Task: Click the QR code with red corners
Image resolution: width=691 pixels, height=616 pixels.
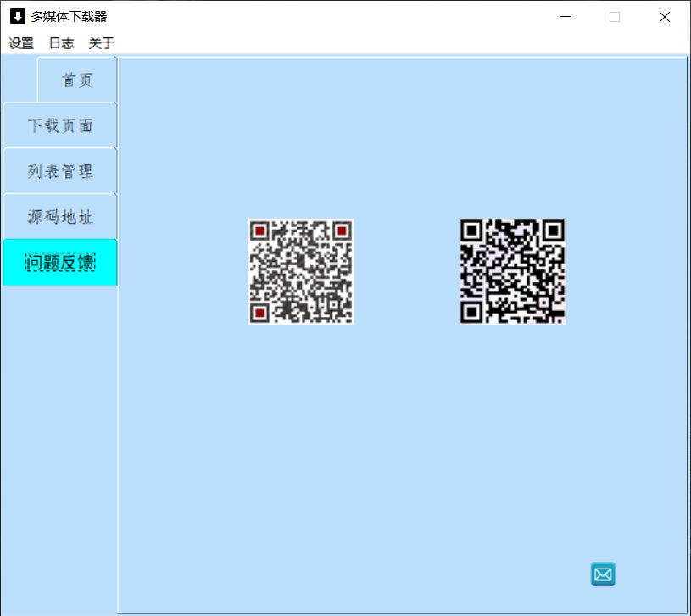Action: click(x=301, y=272)
